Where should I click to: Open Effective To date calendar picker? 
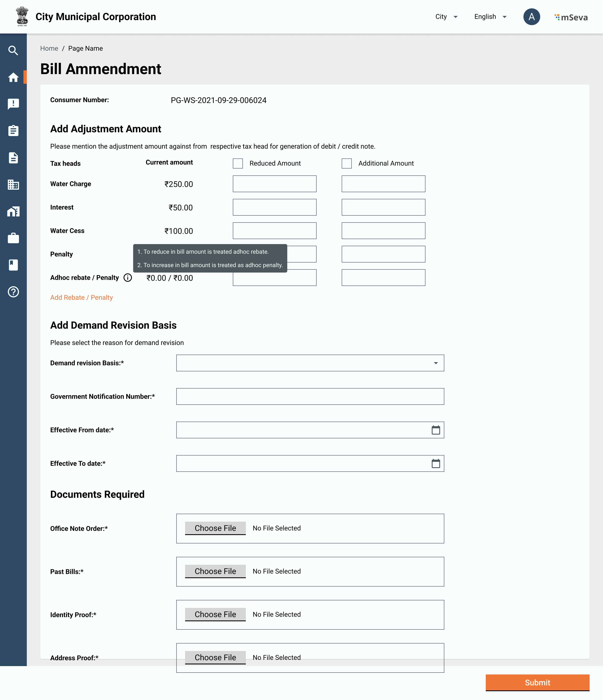(x=436, y=463)
